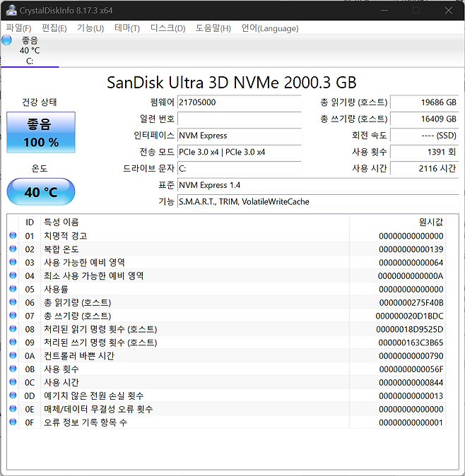Click the 전송 모드 field with PCIe 3.0 x4
The image size is (465, 476).
coord(239,152)
